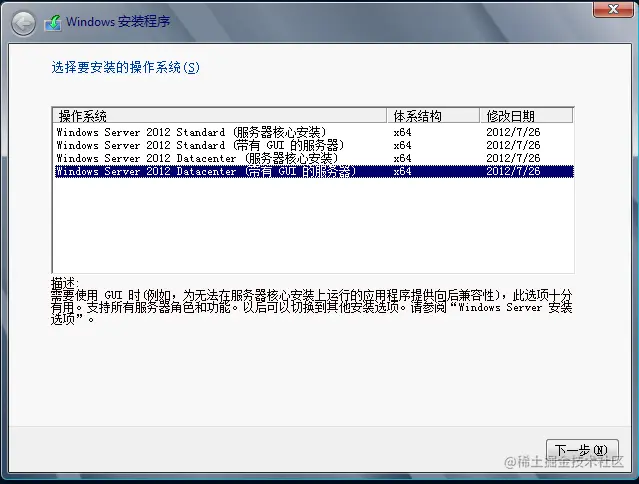Select Windows Server 2012 Standard (服务器核心安装)

click(314, 132)
